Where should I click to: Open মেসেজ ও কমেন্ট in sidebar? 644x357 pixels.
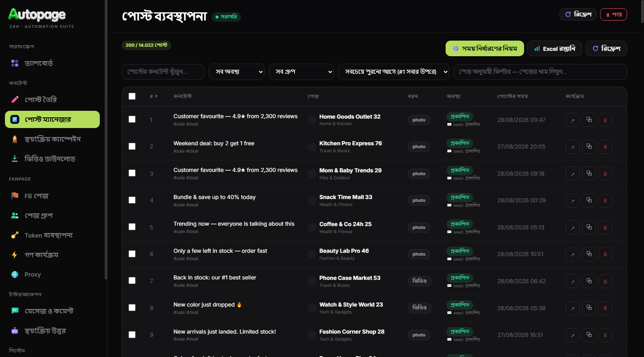tap(52, 311)
